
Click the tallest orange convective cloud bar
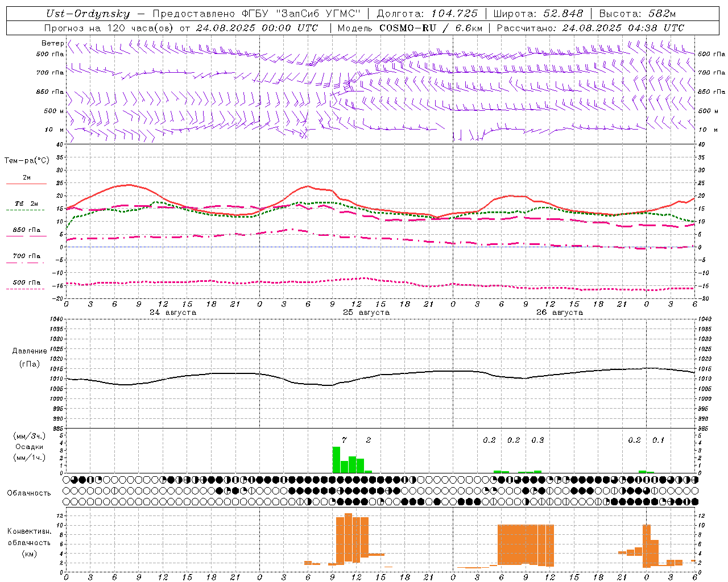348,537
